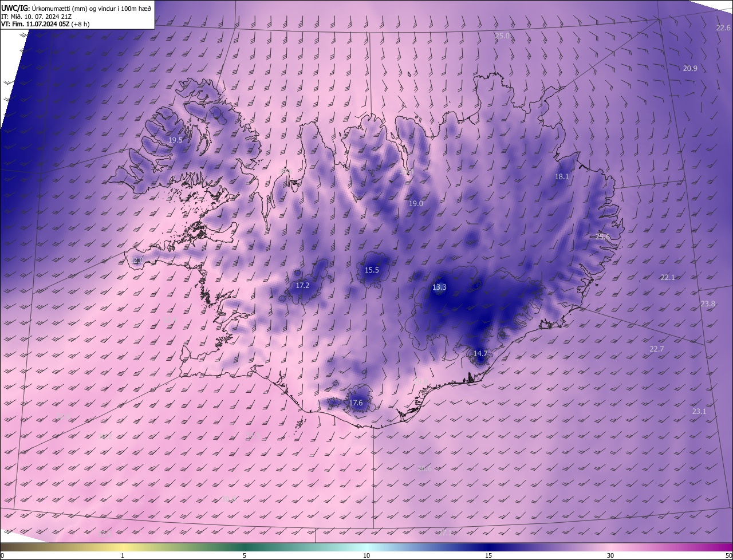Click the colorbar tick label 50
The image size is (733, 560).
click(728, 555)
